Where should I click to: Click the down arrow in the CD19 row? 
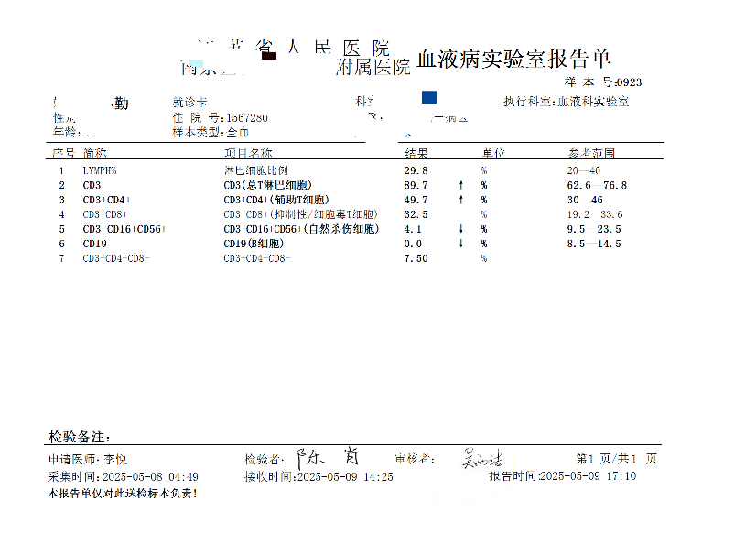point(460,244)
